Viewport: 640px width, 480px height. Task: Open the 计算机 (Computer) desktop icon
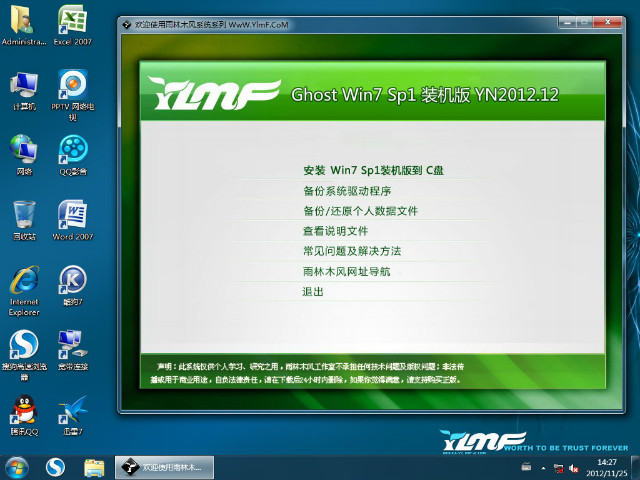[x=24, y=90]
